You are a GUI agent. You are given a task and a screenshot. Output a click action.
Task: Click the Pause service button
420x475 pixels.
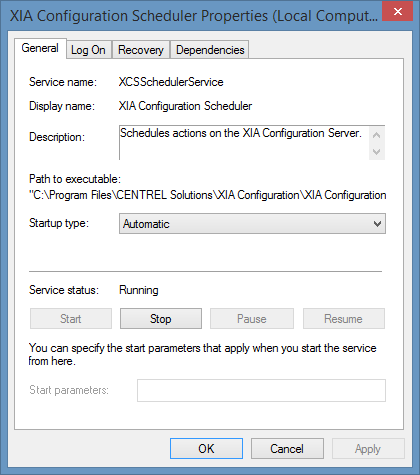(x=252, y=319)
